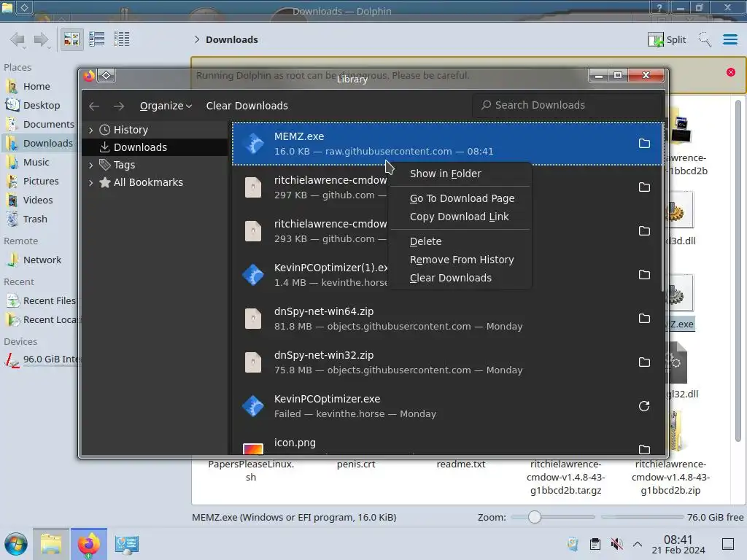Screen dimensions: 747x560
Task: Switch Dolphin to details view mode
Action: [122, 39]
